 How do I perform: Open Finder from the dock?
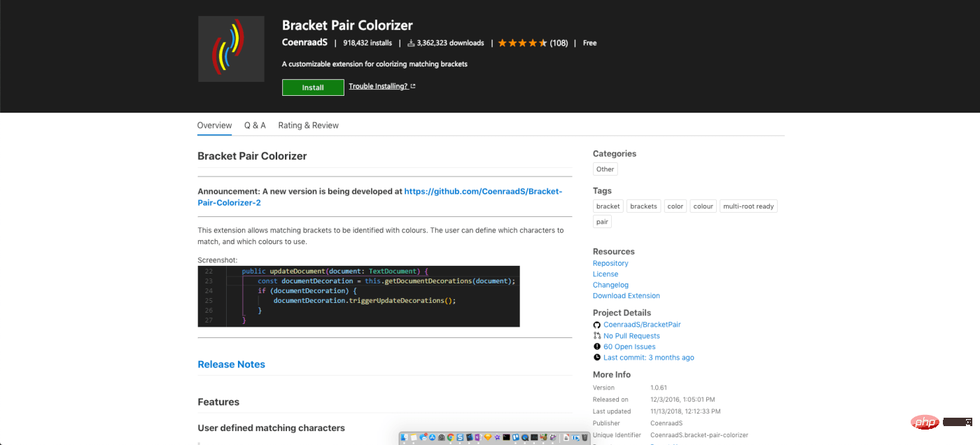click(x=404, y=438)
